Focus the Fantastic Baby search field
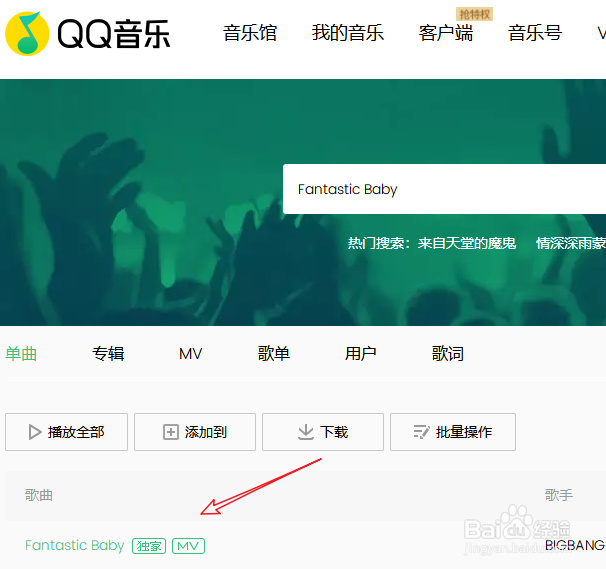606x569 pixels. pos(444,189)
